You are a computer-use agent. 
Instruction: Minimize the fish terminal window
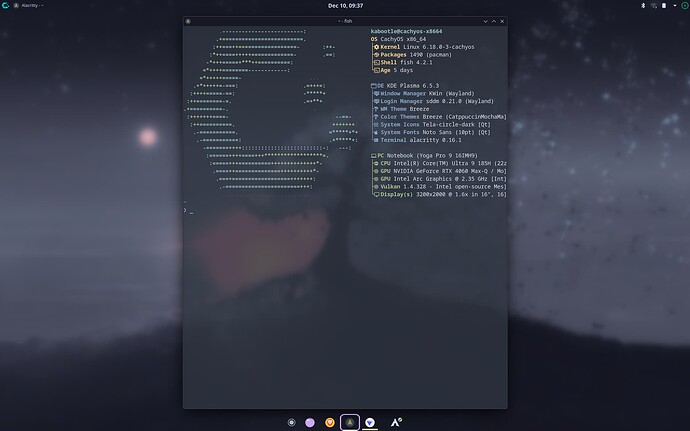[x=485, y=21]
